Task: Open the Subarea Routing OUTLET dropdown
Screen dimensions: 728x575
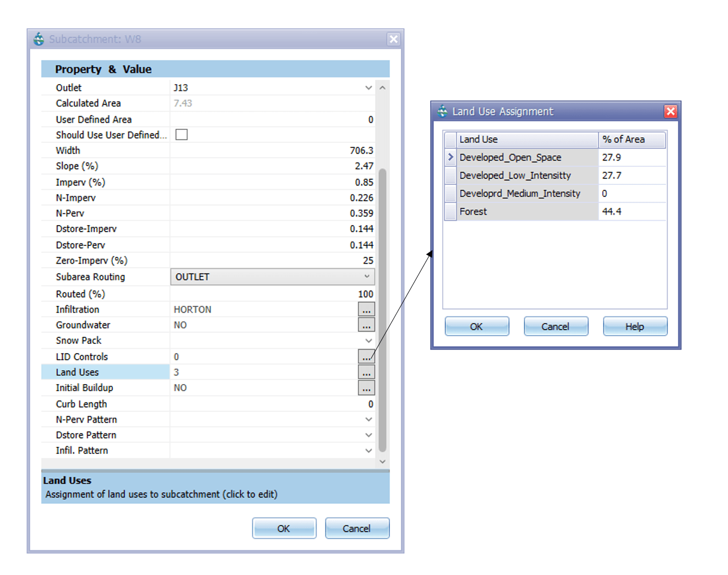Action: [367, 277]
